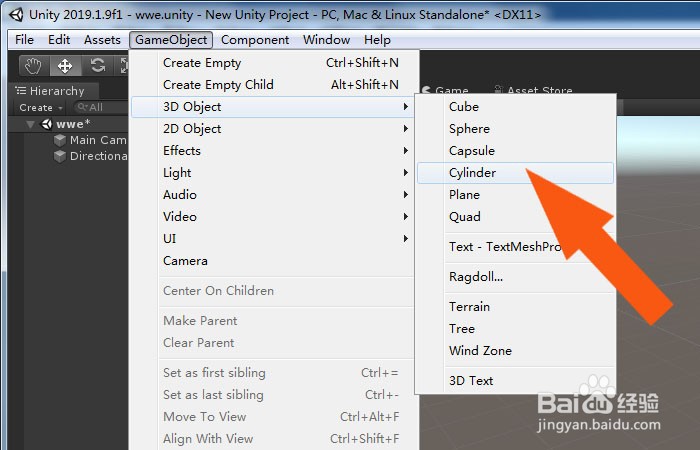Open the Help menu
The image size is (700, 450).
pyautogui.click(x=377, y=40)
